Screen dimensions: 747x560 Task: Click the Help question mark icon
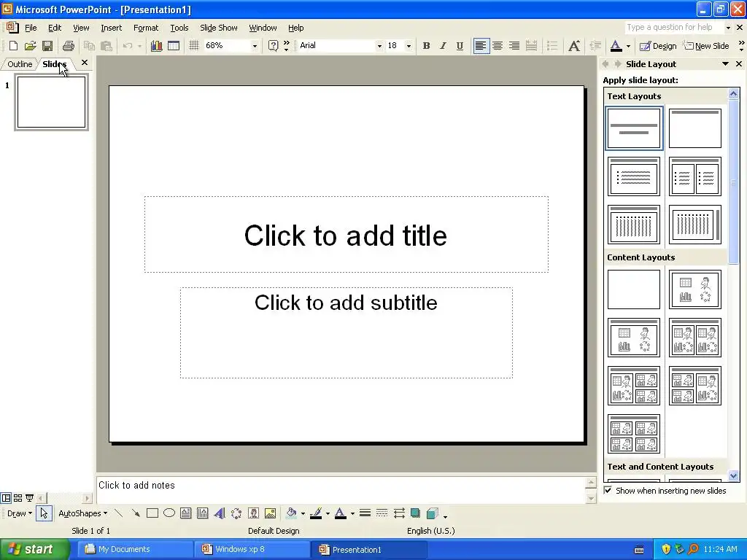[273, 46]
